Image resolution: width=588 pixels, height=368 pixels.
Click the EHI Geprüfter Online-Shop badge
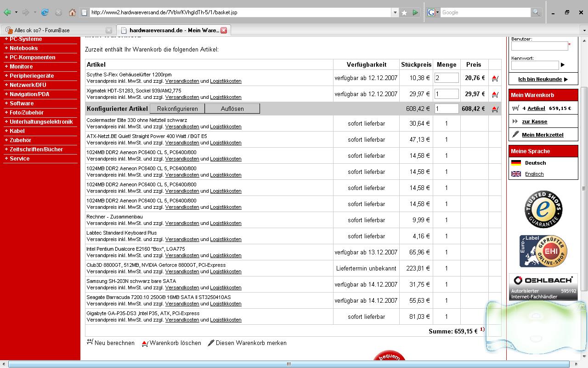pos(543,251)
